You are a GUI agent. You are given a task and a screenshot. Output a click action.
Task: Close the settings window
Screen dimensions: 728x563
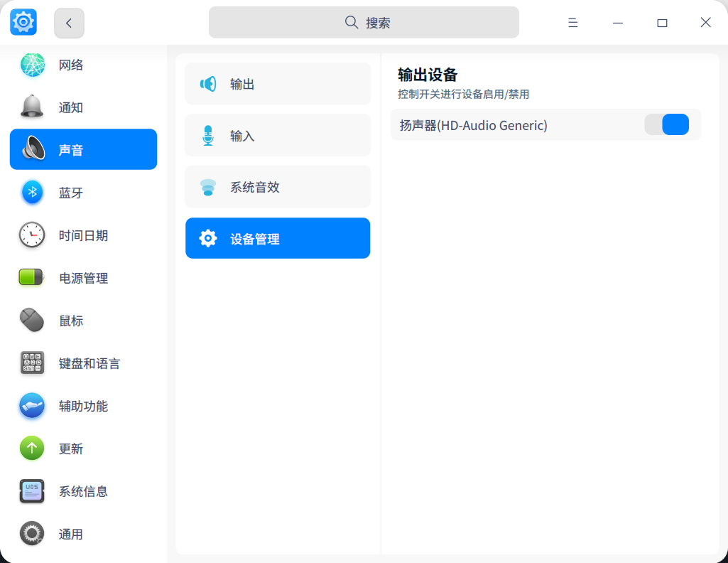(706, 22)
